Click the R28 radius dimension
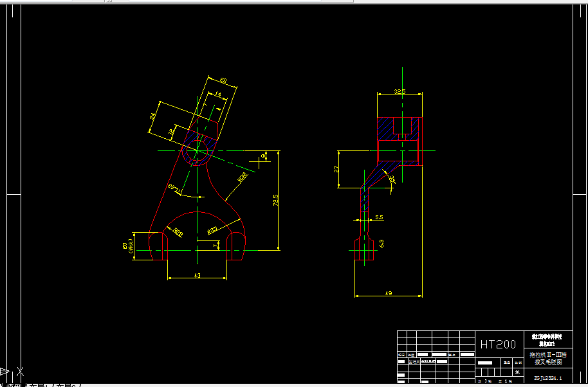 (x=178, y=233)
